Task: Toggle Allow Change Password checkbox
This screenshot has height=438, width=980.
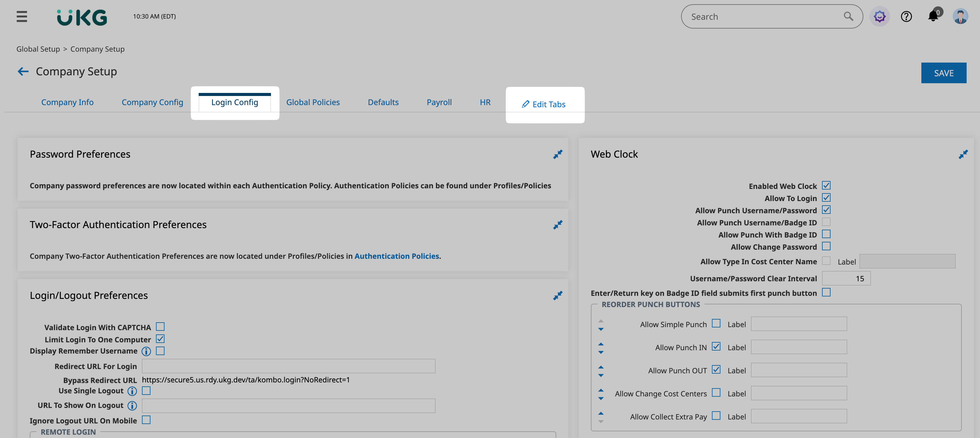Action: coord(826,247)
